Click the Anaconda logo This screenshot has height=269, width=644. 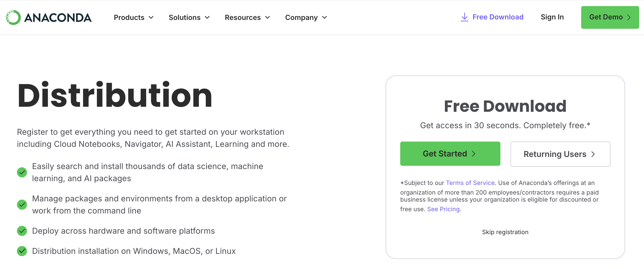[x=49, y=17]
